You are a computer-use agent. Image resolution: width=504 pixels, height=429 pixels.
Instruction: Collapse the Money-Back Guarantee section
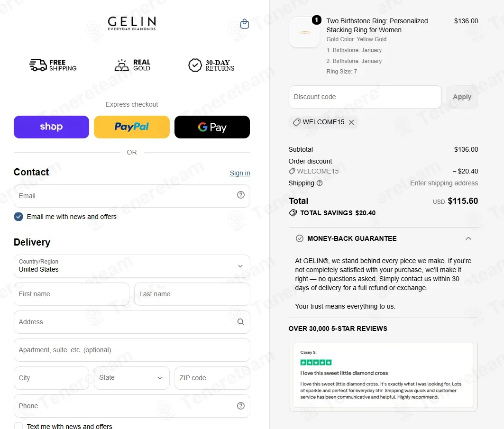468,238
